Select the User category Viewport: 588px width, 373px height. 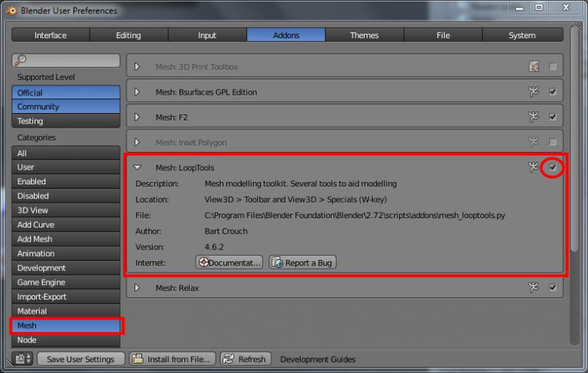(66, 167)
